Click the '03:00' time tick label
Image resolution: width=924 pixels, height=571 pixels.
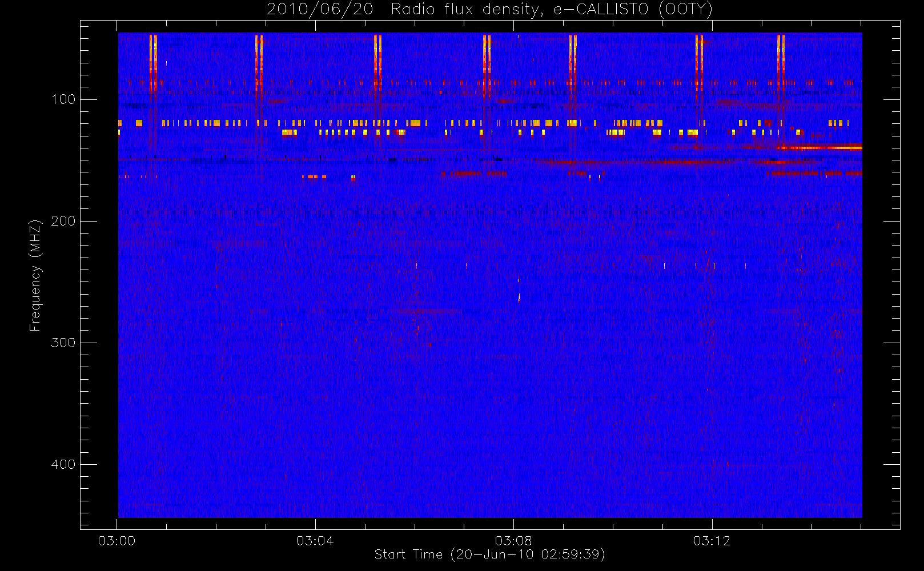117,541
